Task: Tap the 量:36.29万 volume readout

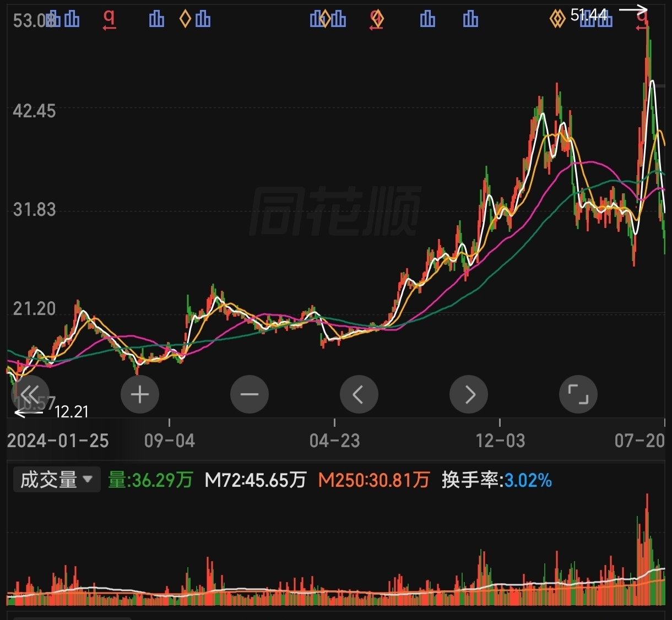Action: (x=150, y=480)
